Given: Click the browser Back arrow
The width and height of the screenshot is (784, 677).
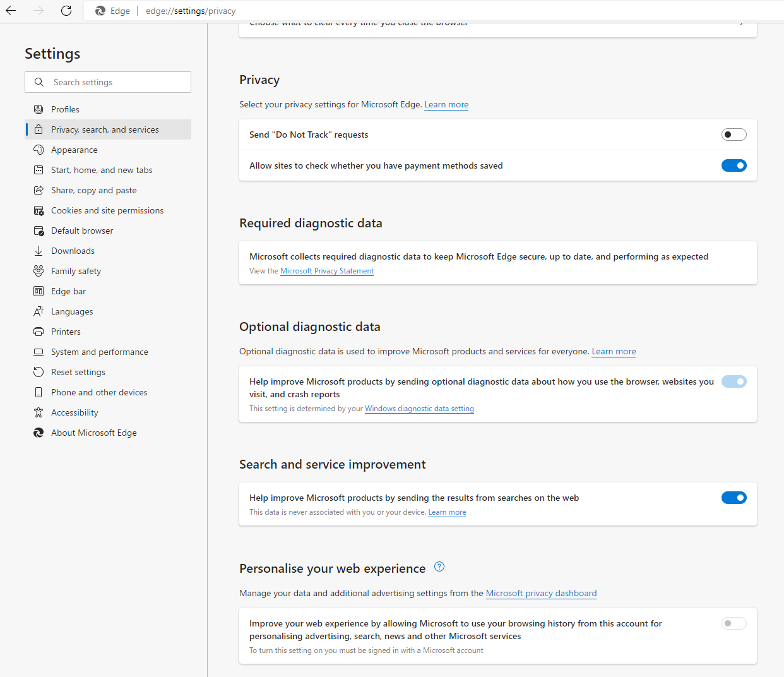Looking at the screenshot, I should pos(11,11).
